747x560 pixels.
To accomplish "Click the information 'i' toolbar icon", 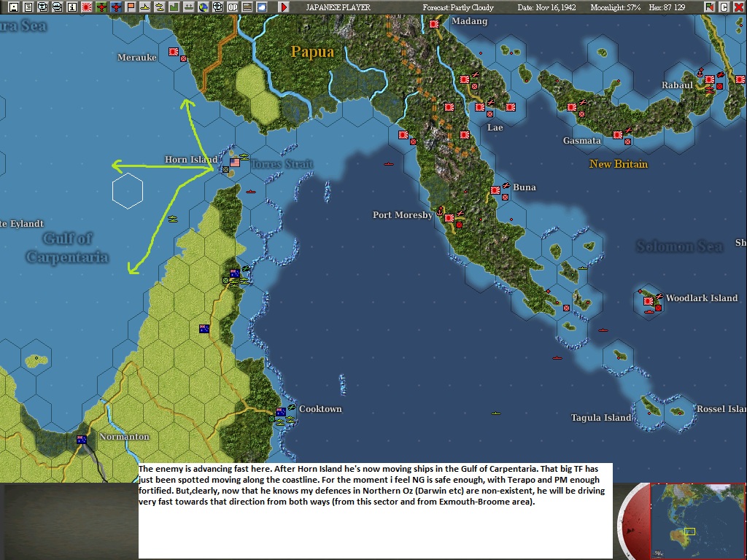I will (72, 7).
